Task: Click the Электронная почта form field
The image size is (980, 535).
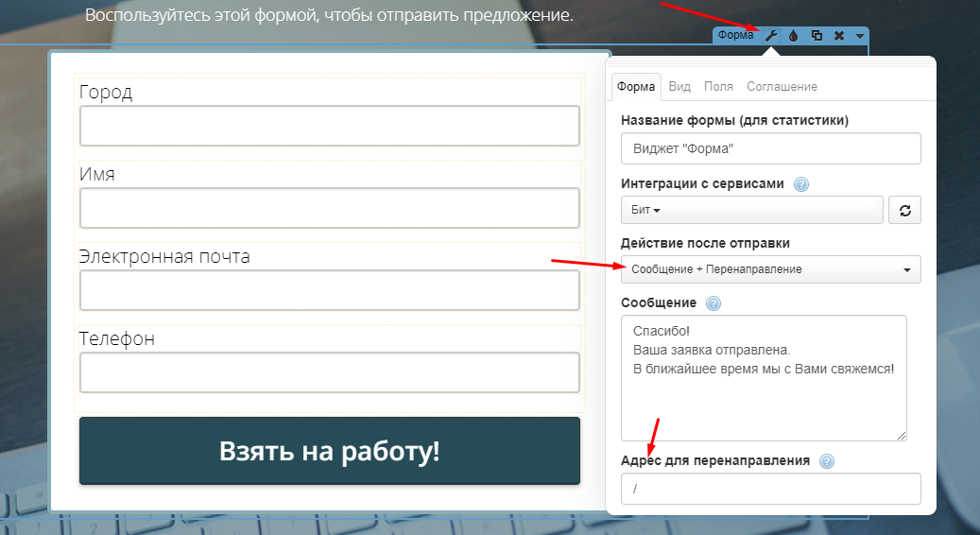Action: (329, 290)
